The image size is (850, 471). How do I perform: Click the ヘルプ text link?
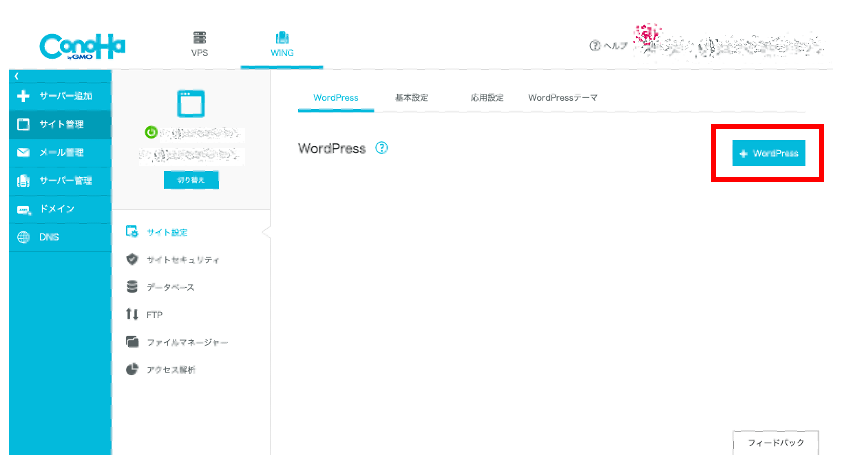click(x=616, y=46)
